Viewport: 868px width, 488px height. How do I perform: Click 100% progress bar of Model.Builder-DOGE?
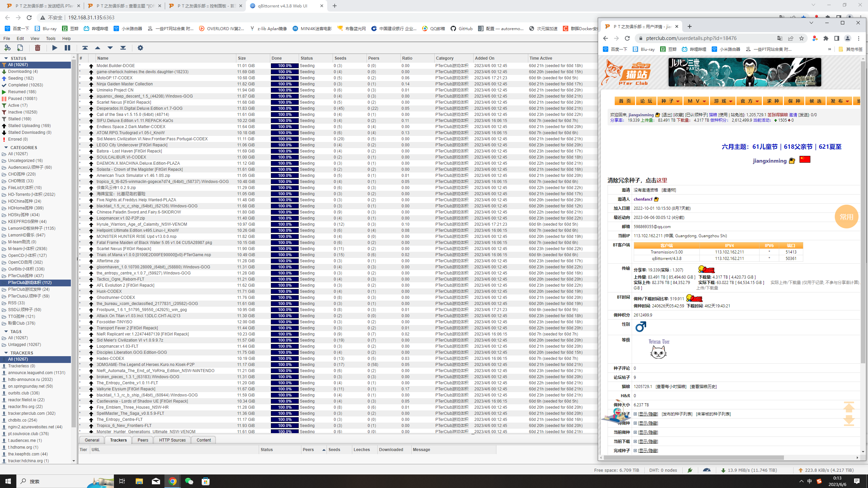coord(284,66)
